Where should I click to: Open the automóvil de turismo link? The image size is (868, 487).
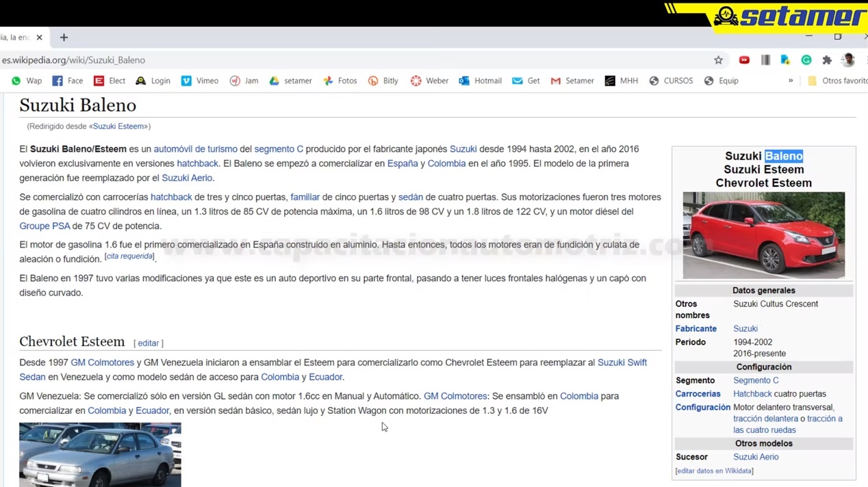point(195,149)
